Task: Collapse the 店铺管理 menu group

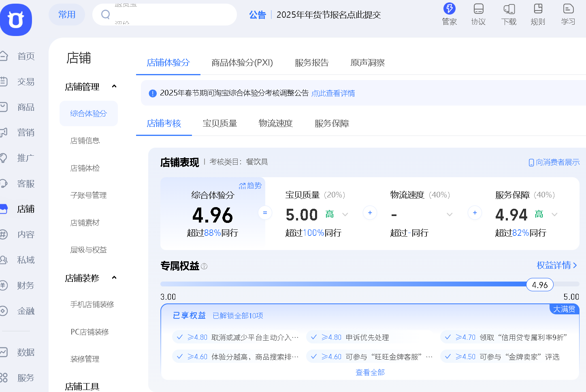Action: point(114,86)
